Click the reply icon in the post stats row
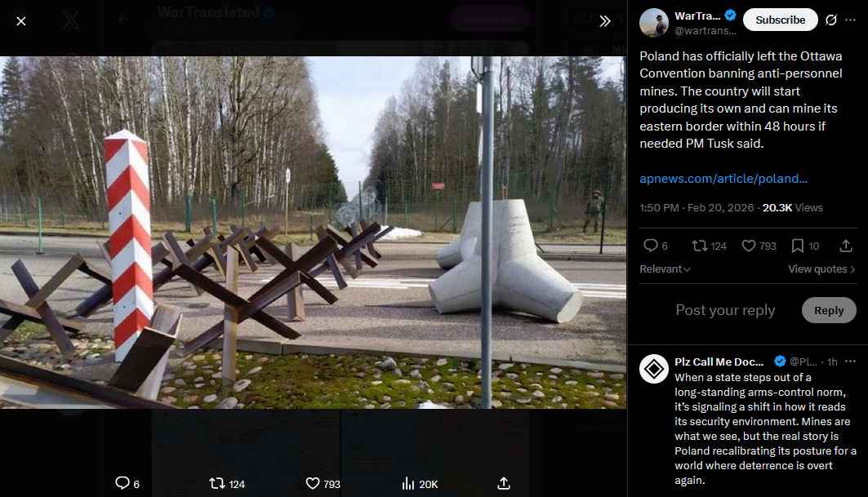The height and width of the screenshot is (497, 868). pyautogui.click(x=651, y=246)
